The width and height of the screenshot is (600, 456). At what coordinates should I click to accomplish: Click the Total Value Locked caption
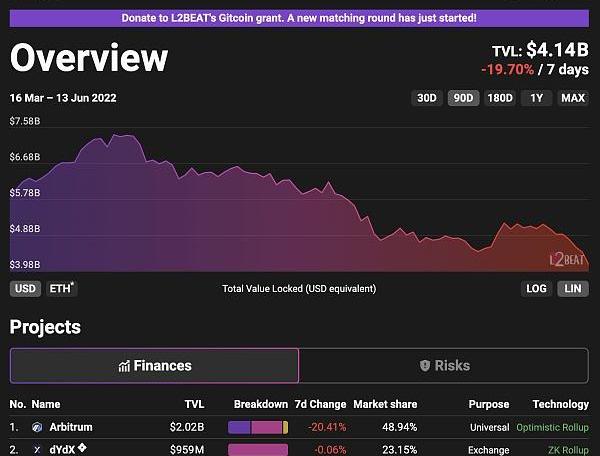299,288
